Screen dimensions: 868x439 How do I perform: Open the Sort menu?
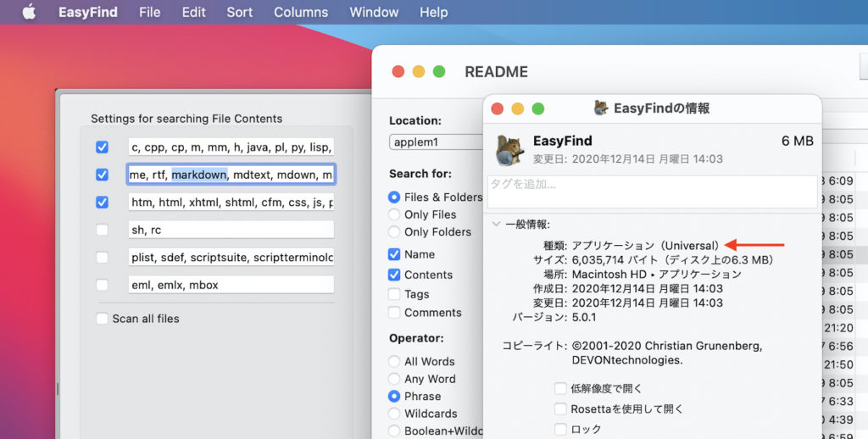point(240,12)
